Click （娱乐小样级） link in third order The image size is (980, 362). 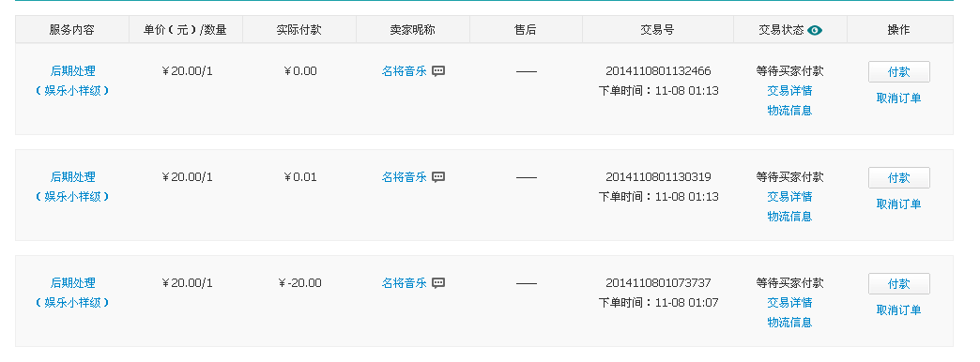click(x=72, y=303)
